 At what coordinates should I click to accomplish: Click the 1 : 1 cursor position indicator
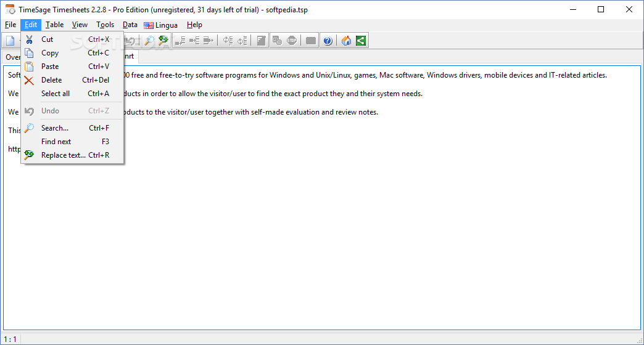click(10, 339)
